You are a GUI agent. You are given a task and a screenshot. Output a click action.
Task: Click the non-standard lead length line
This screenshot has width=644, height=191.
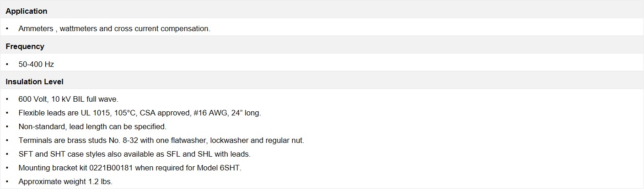click(x=92, y=126)
